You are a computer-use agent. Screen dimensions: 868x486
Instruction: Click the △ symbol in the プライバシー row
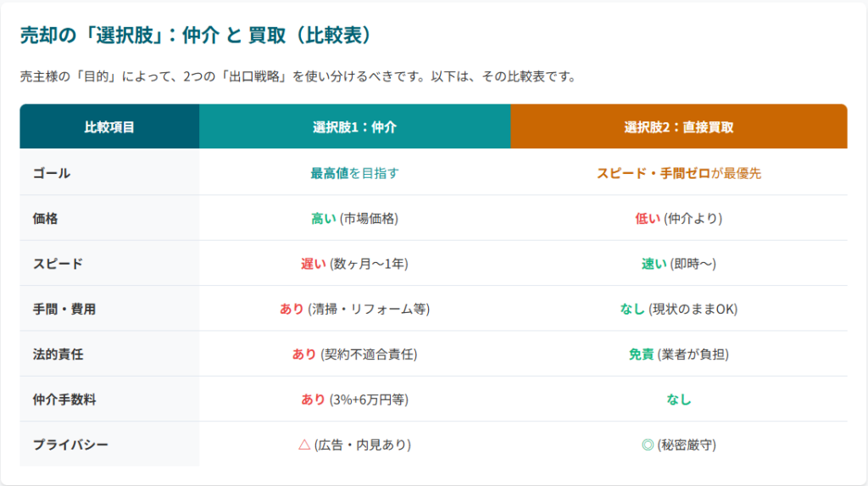click(x=304, y=444)
